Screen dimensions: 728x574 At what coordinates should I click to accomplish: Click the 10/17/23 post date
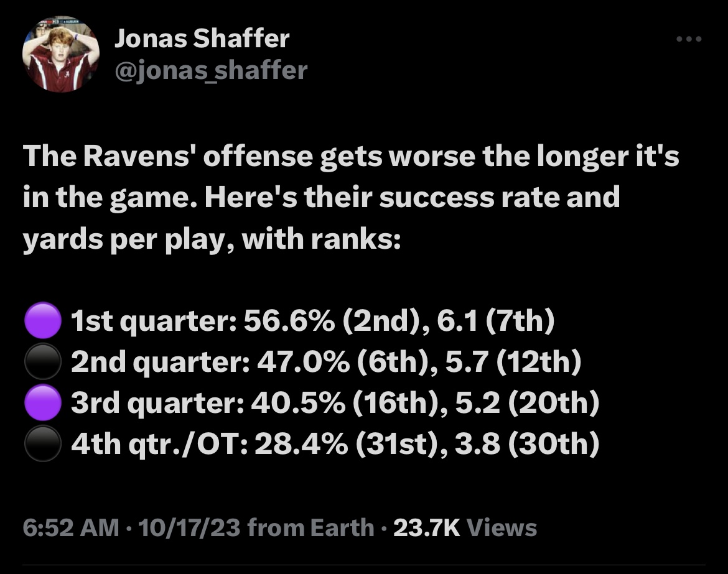[x=189, y=527]
